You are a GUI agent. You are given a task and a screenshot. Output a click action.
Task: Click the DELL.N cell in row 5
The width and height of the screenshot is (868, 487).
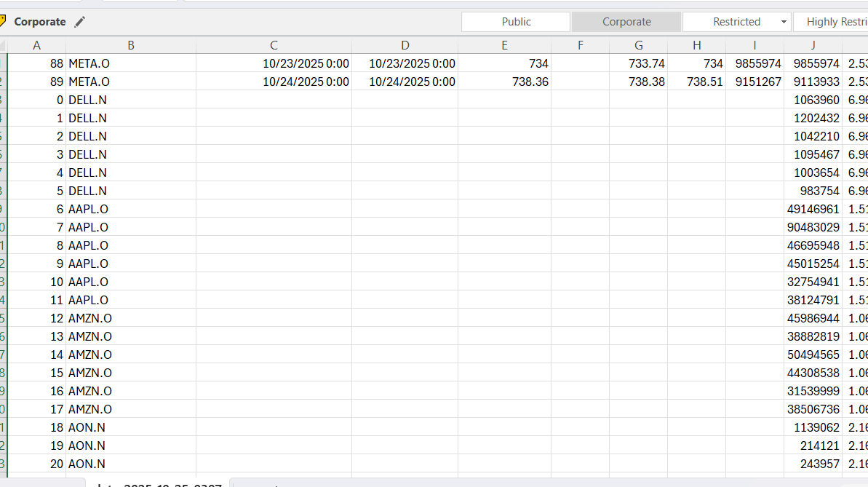tap(131, 191)
